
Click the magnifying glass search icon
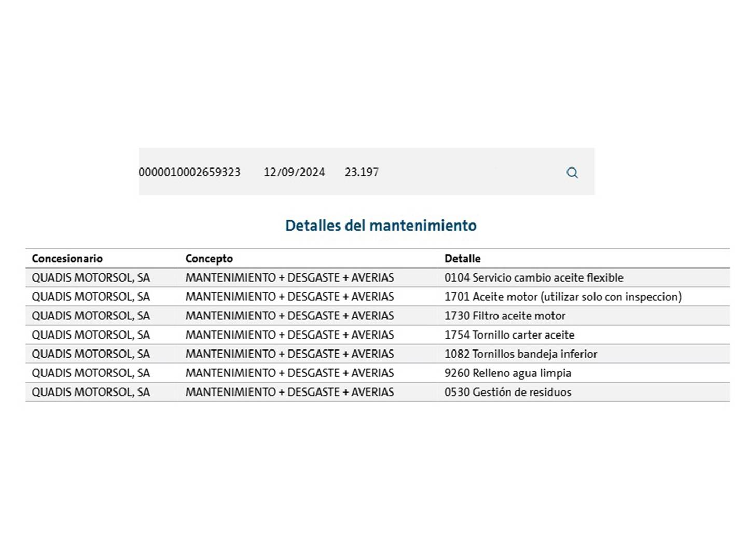pos(572,173)
